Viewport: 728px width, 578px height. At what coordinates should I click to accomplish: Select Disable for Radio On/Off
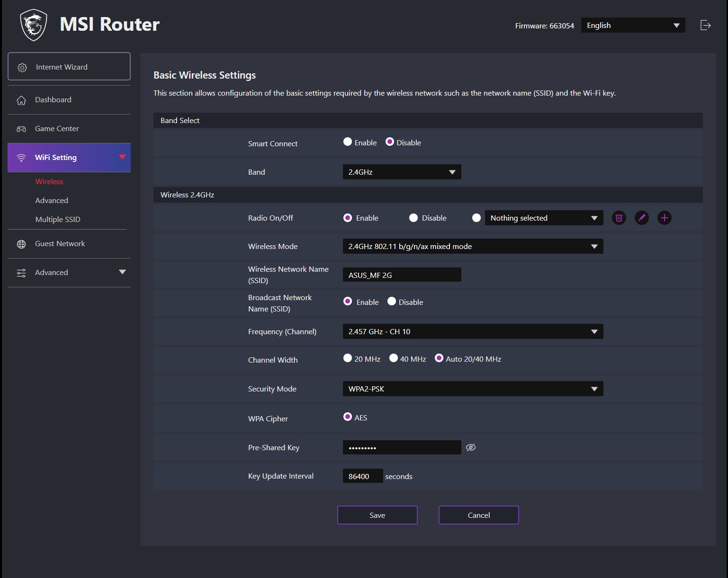(x=413, y=218)
